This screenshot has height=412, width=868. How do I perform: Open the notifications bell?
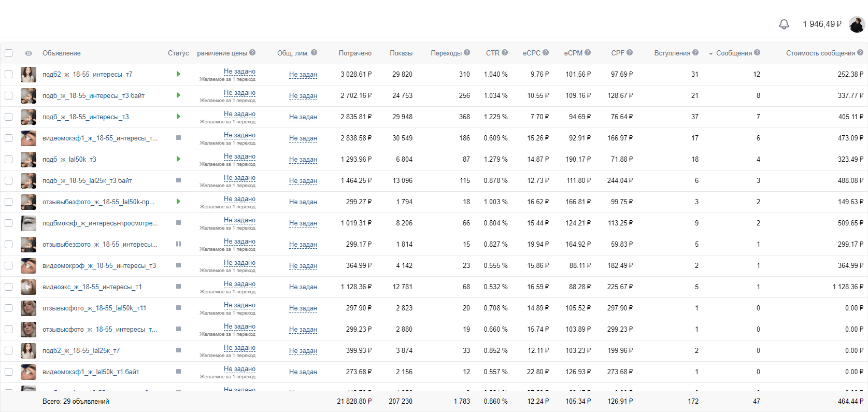coord(784,24)
